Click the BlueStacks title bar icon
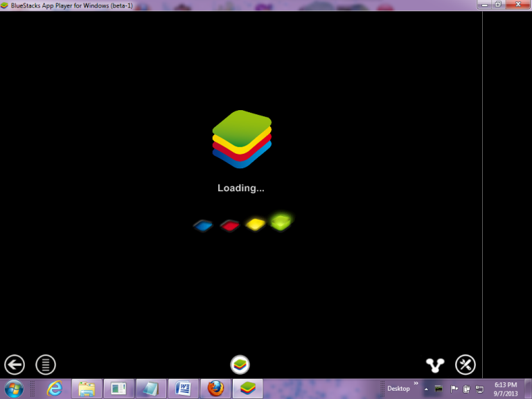The image size is (532, 399). click(4, 6)
